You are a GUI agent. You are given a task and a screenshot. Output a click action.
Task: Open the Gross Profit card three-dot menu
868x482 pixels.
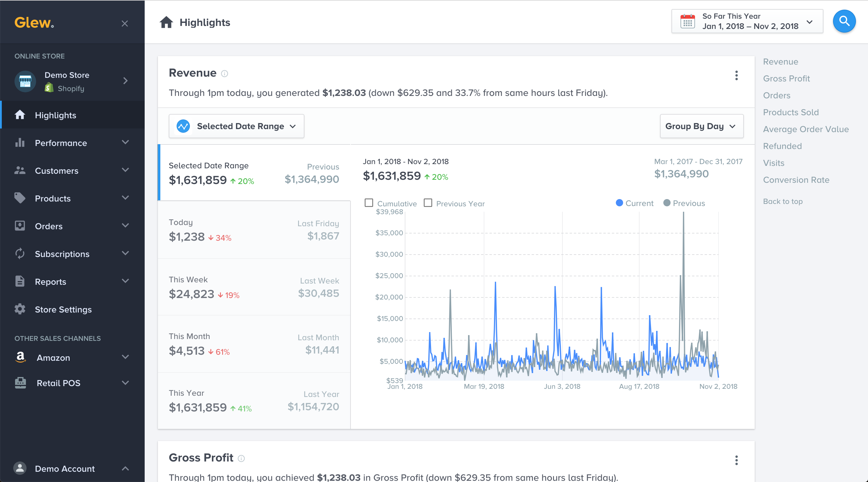click(736, 460)
